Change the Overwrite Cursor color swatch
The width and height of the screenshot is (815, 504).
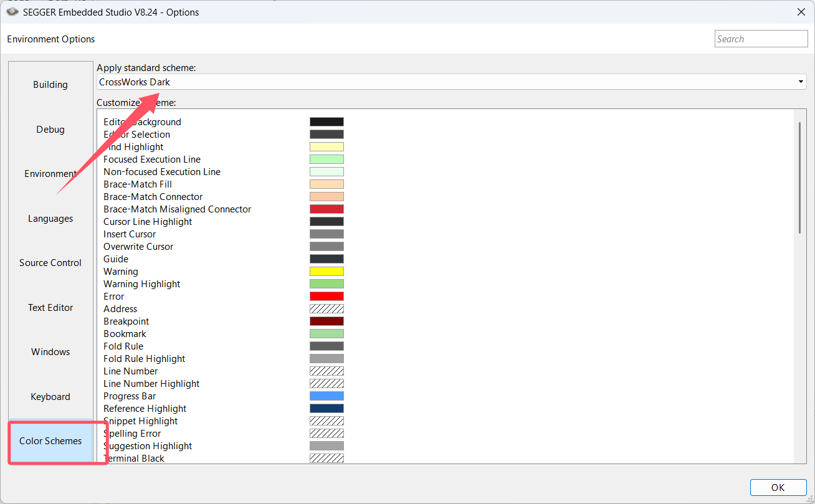pyautogui.click(x=326, y=247)
